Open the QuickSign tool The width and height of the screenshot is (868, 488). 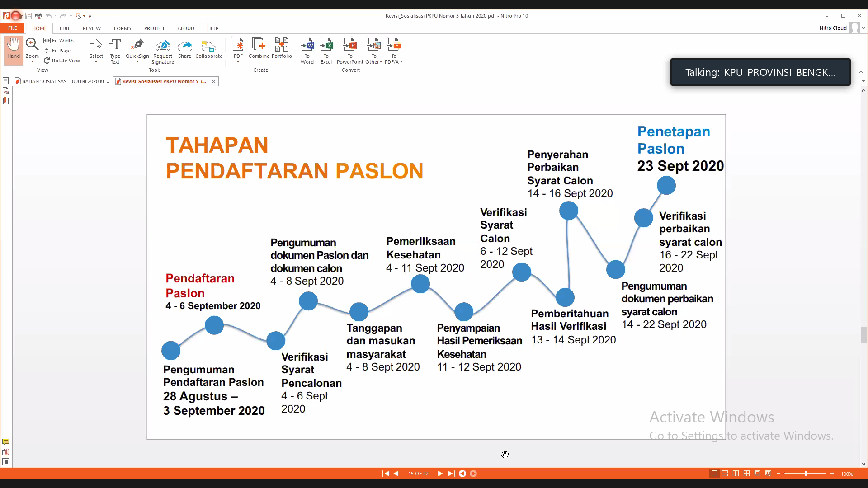tap(137, 47)
